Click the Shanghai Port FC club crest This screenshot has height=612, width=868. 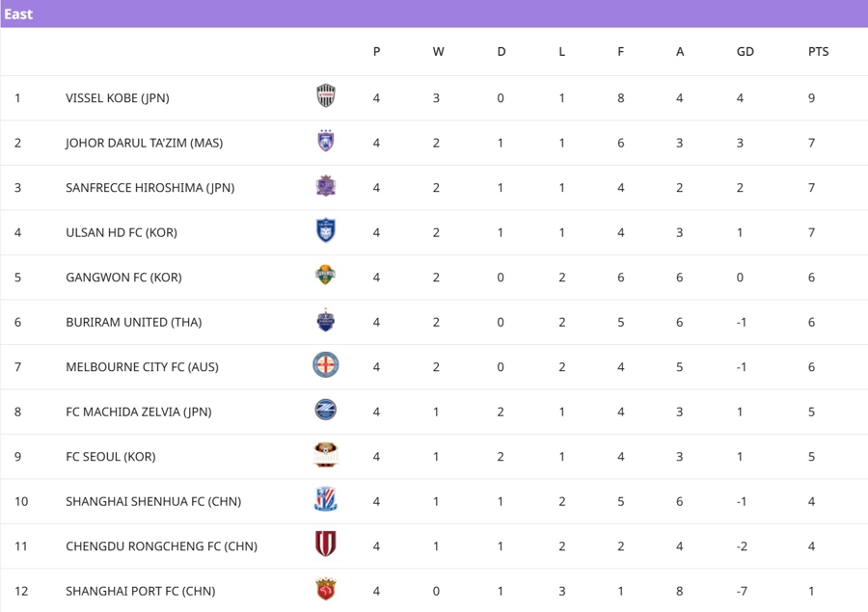tap(326, 590)
